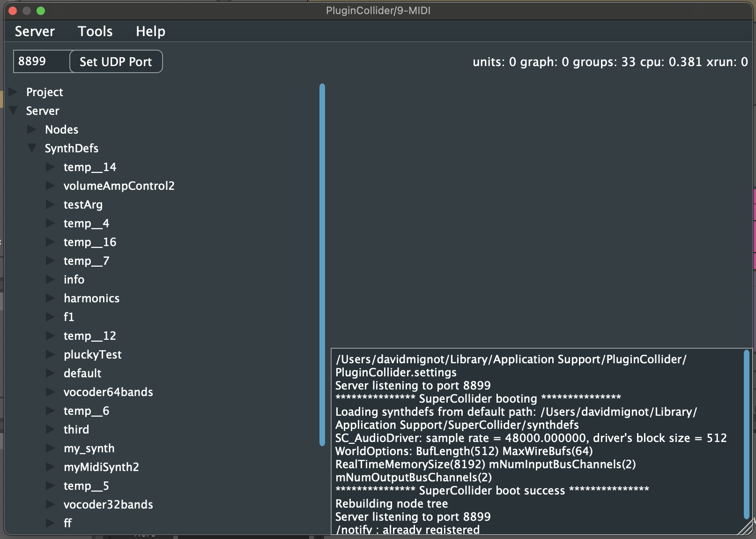This screenshot has width=756, height=539.
Task: Select the myMidiSynth2 tree item
Action: [101, 467]
